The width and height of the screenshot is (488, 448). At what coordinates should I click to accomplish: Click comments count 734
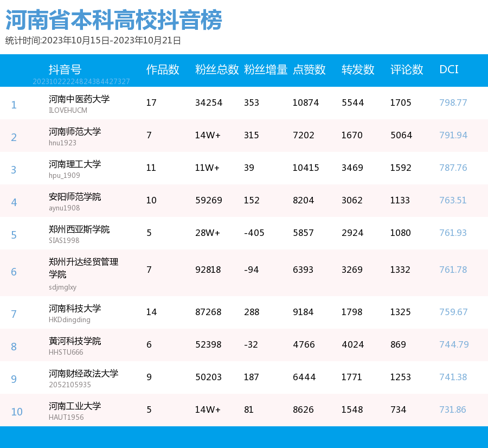pos(398,409)
